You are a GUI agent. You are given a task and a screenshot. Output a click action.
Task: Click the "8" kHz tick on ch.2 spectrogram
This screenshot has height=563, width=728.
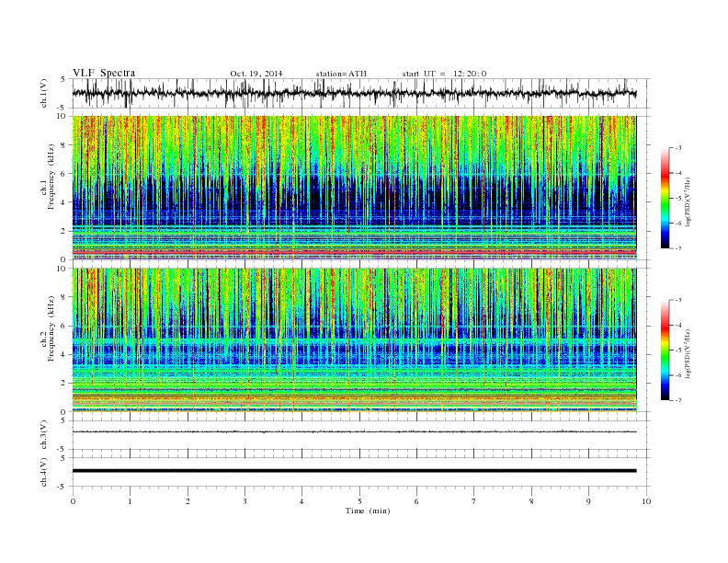64,297
